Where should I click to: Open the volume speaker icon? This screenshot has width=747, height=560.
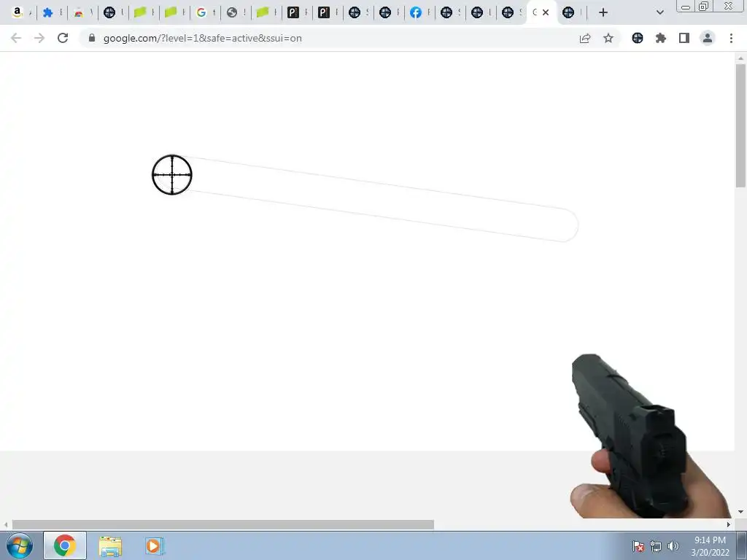click(673, 546)
